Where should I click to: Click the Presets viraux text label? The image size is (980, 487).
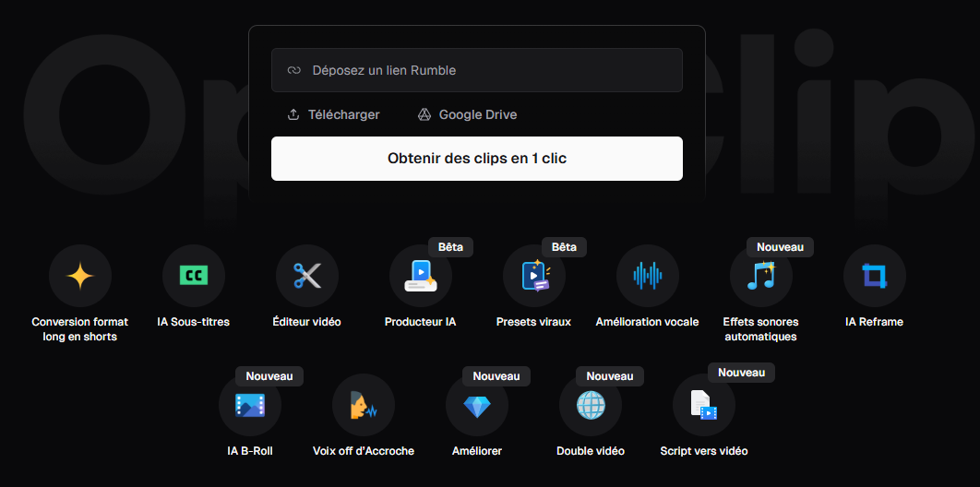click(x=533, y=322)
